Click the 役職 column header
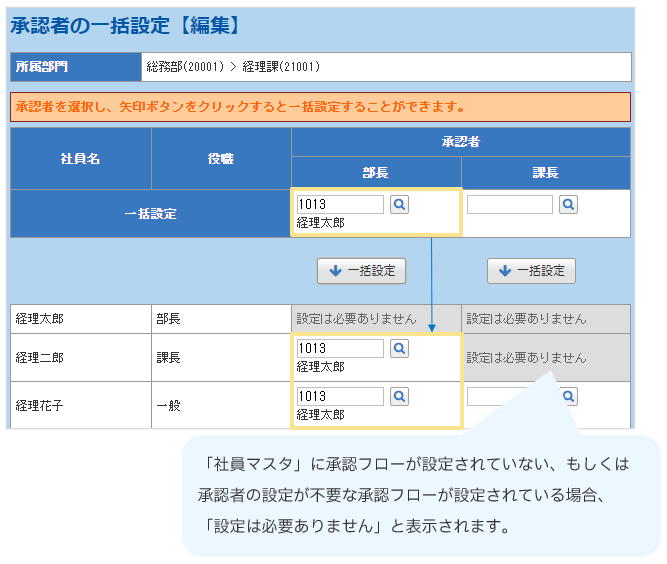This screenshot has height=564, width=667. [221, 158]
